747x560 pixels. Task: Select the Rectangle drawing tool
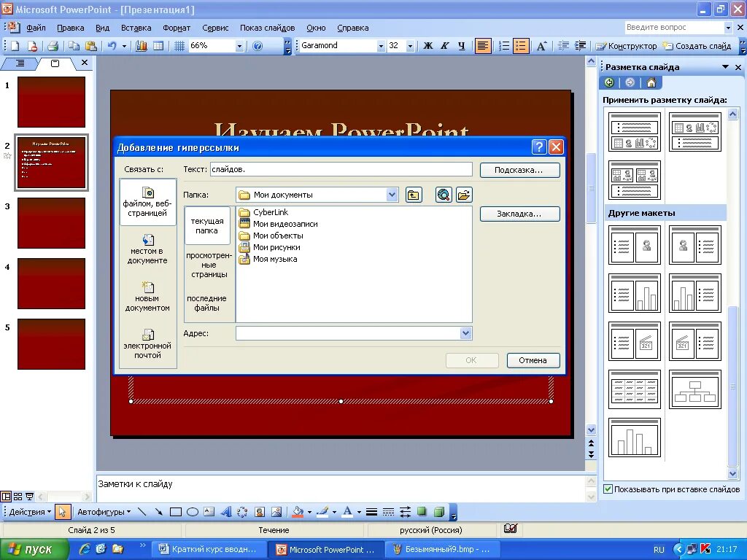(176, 512)
